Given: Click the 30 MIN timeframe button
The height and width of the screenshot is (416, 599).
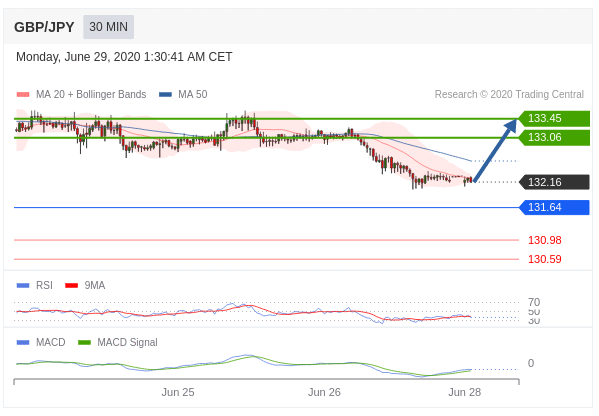Looking at the screenshot, I should pos(108,27).
